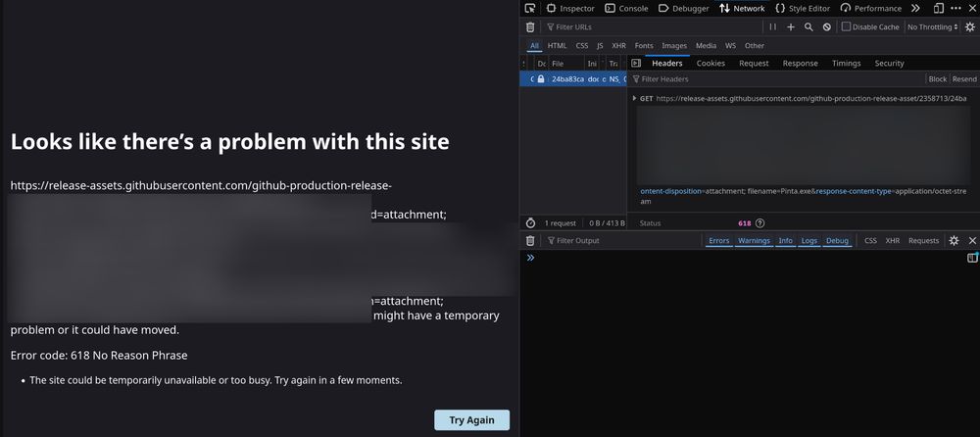The width and height of the screenshot is (980, 437).
Task: Open the Debugger panel tab
Action: [684, 8]
